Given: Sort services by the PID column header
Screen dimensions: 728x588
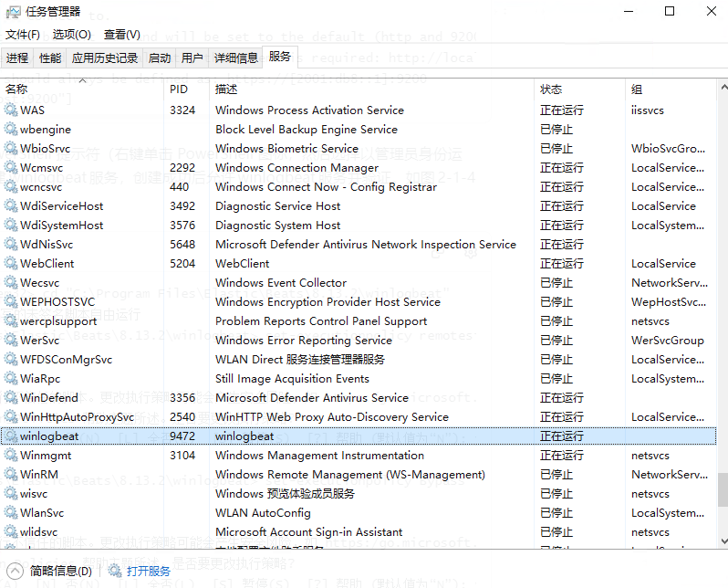Looking at the screenshot, I should [179, 89].
